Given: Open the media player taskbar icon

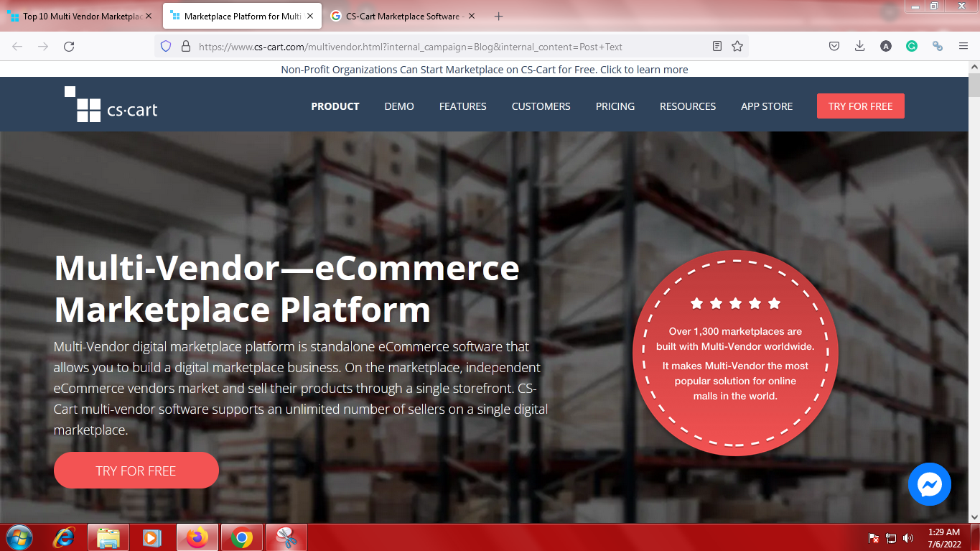Looking at the screenshot, I should [151, 537].
